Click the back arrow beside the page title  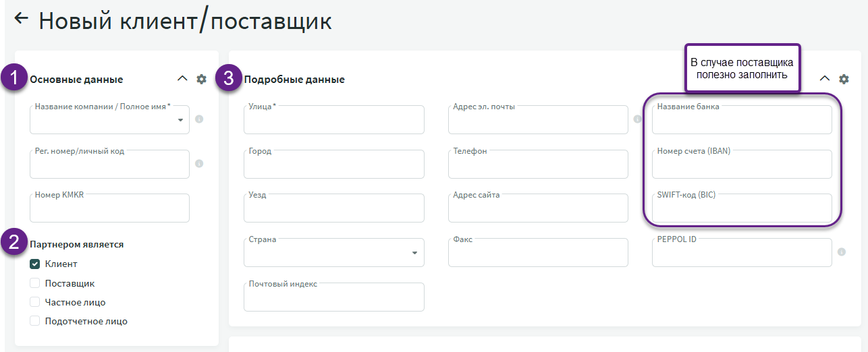pyautogui.click(x=22, y=19)
